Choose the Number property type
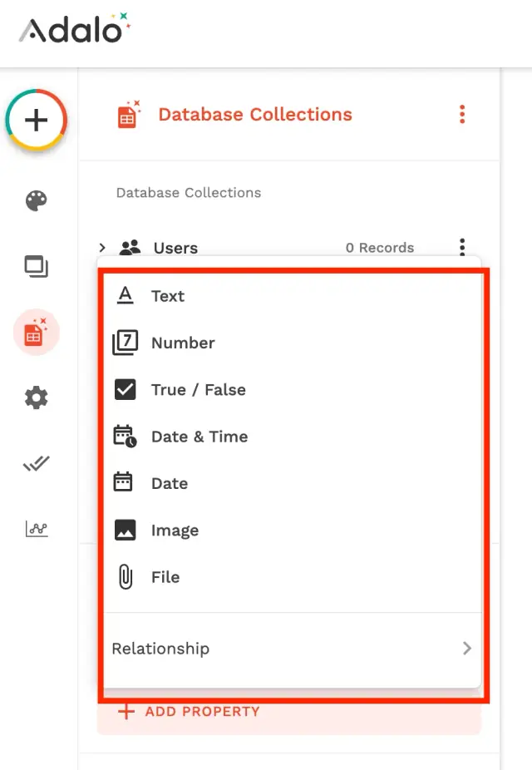 183,343
